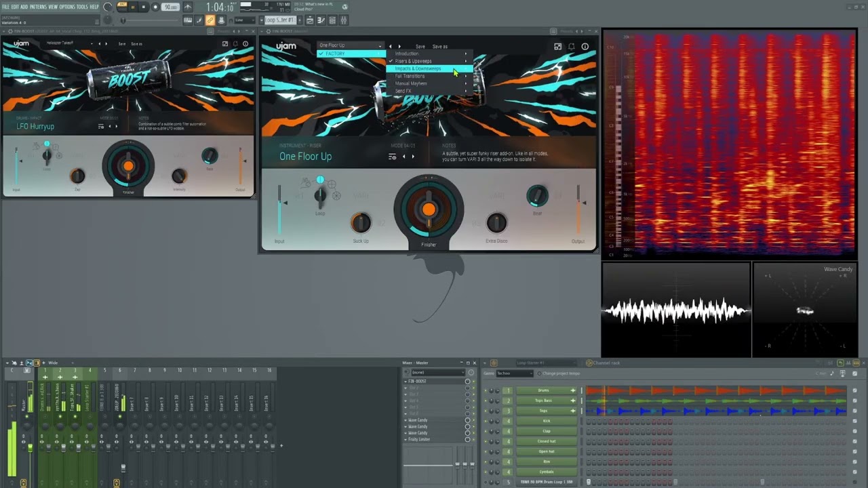Toggle Rim channel mute LED
Image resolution: width=868 pixels, height=488 pixels.
[x=485, y=462]
